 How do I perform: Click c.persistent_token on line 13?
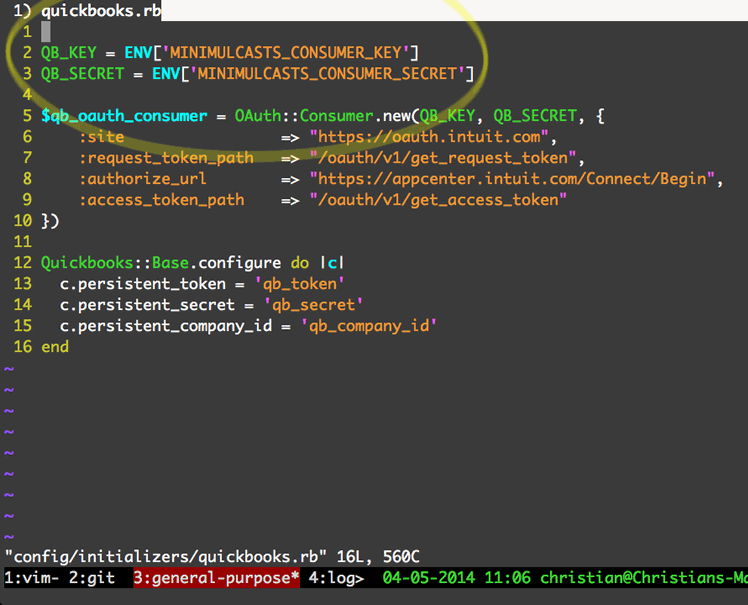tap(143, 284)
